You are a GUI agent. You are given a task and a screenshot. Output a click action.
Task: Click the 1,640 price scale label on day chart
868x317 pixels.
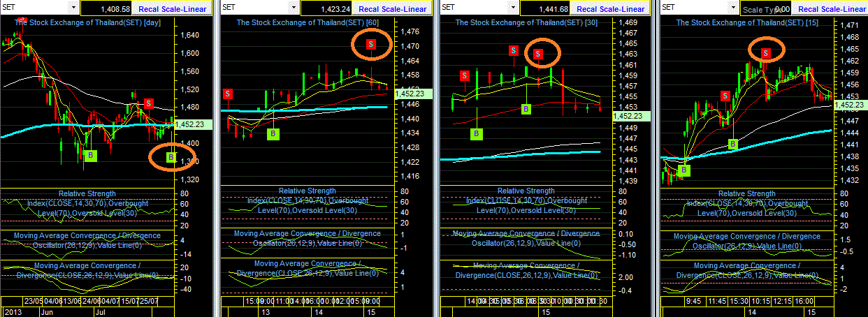coord(190,36)
